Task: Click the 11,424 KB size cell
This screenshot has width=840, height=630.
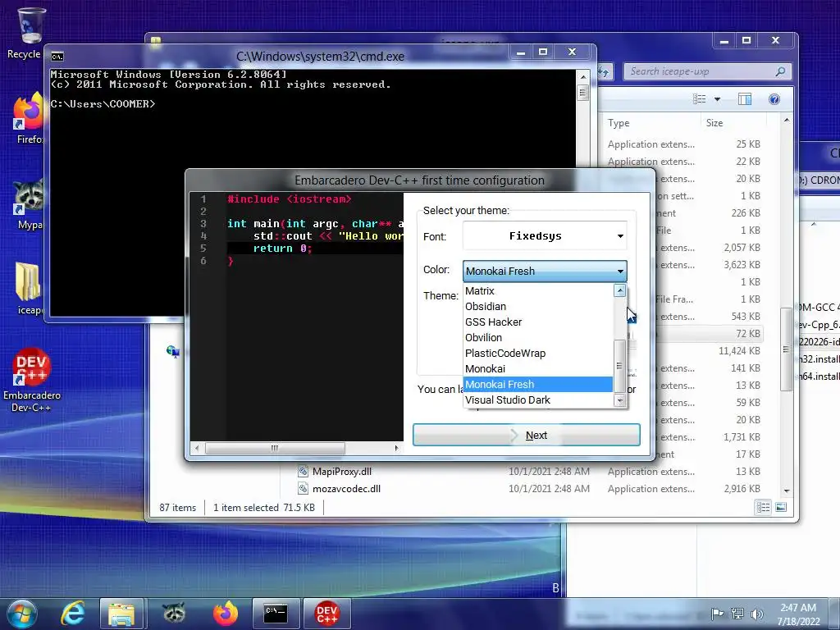Action: point(739,351)
